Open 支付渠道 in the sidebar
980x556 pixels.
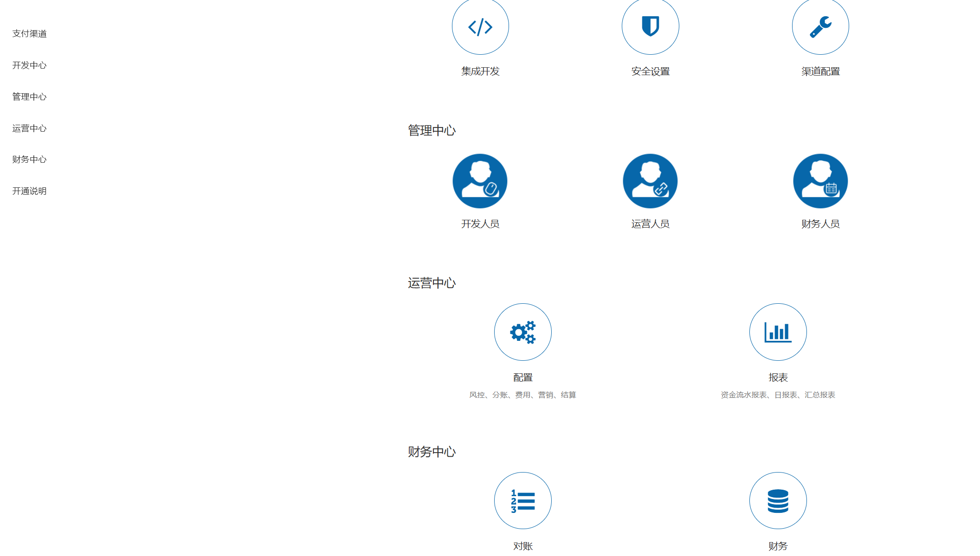29,34
